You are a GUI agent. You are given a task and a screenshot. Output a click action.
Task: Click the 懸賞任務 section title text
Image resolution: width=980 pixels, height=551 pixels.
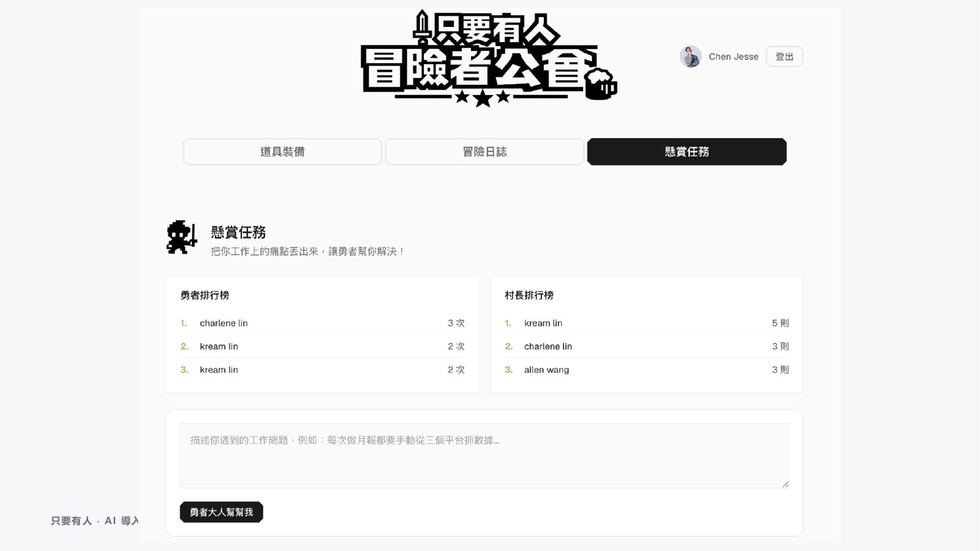pos(238,232)
